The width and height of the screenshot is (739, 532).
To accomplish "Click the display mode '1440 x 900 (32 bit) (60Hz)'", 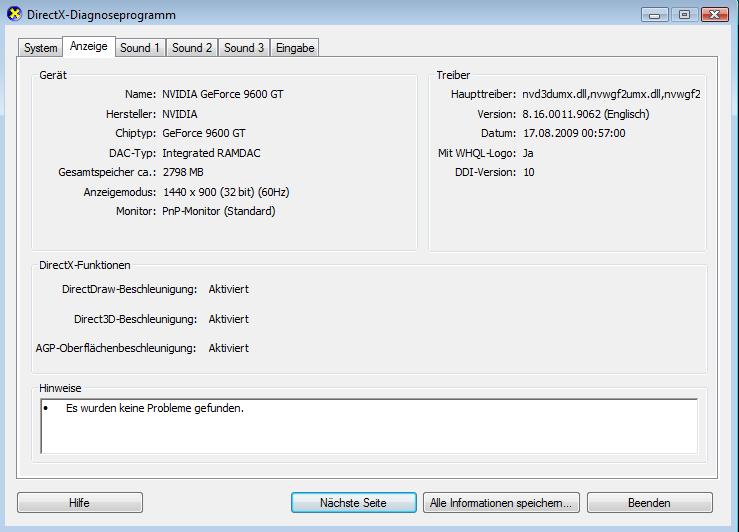I will coord(226,192).
